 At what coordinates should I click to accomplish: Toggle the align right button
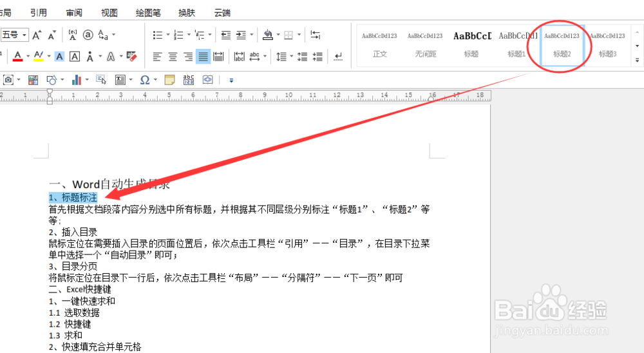pos(187,56)
